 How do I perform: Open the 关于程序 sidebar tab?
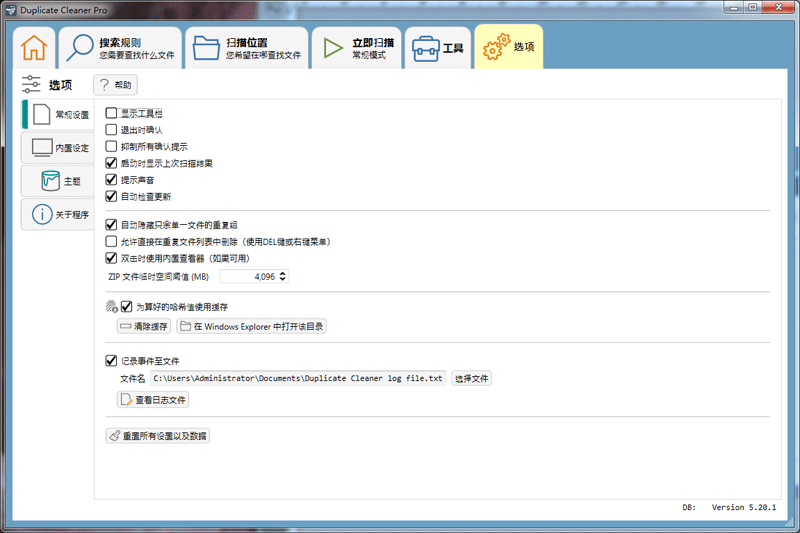click(58, 214)
